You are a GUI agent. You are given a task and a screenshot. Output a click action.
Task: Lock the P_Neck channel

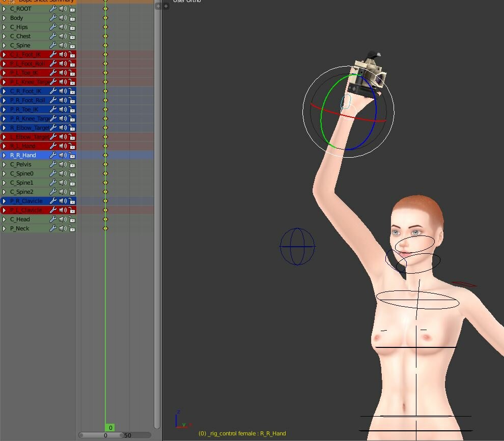pos(72,228)
